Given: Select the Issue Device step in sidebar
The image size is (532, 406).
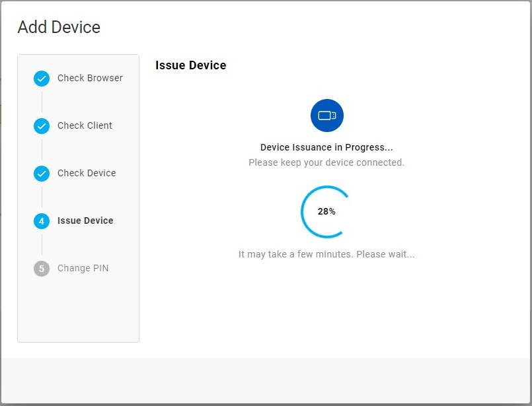Looking at the screenshot, I should pyautogui.click(x=85, y=220).
